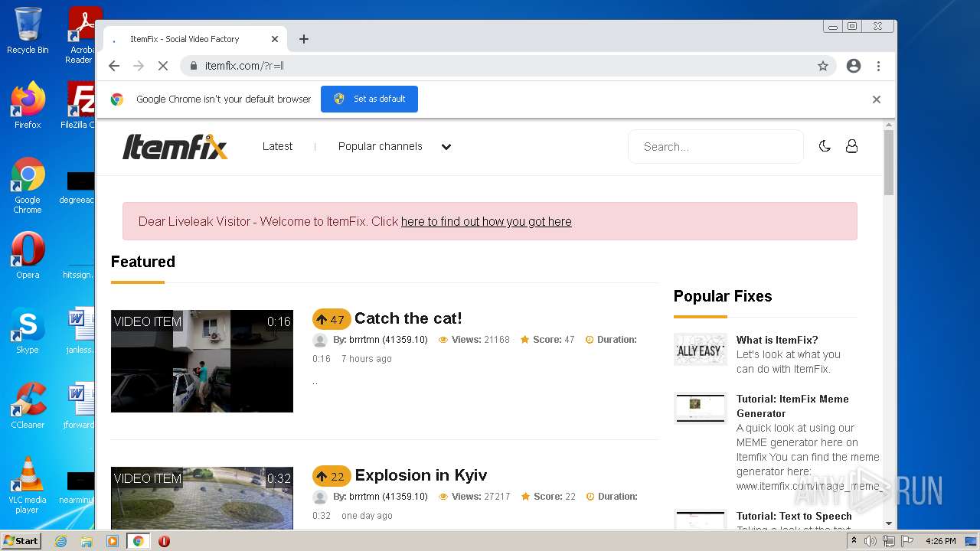Dismiss the default browser infobar
980x551 pixels.
click(x=877, y=99)
